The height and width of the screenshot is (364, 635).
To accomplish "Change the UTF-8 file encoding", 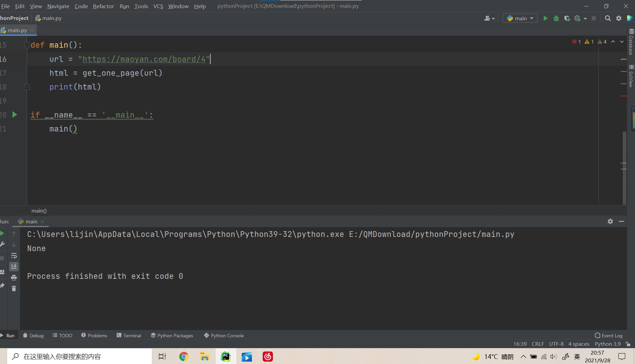I will point(556,344).
